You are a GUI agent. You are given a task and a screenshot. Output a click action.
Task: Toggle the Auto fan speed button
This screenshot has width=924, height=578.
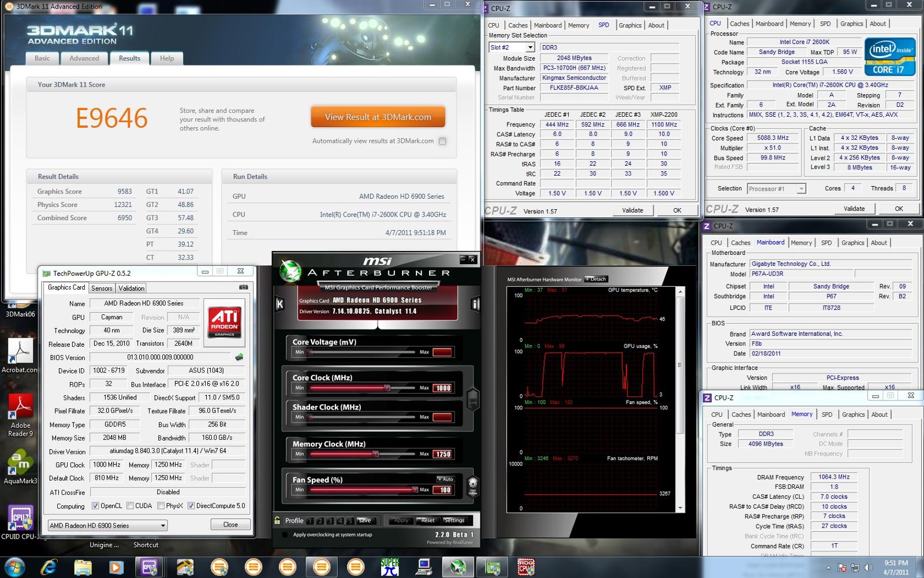point(445,479)
